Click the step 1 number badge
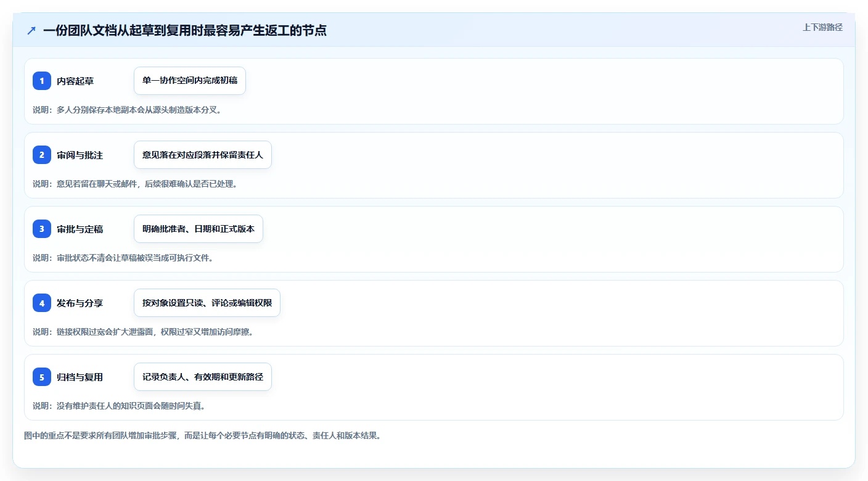Screen dimensions: 868x481 [42, 81]
